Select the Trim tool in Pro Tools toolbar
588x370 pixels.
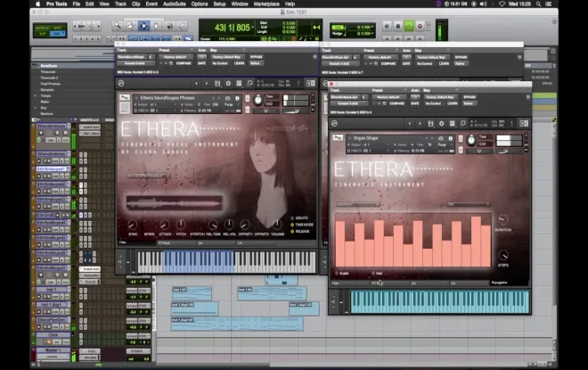[130, 26]
